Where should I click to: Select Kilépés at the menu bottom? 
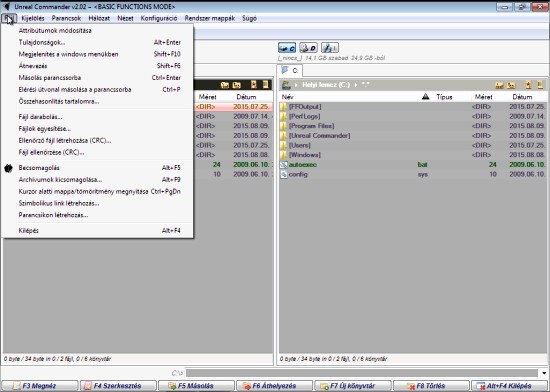click(98, 230)
